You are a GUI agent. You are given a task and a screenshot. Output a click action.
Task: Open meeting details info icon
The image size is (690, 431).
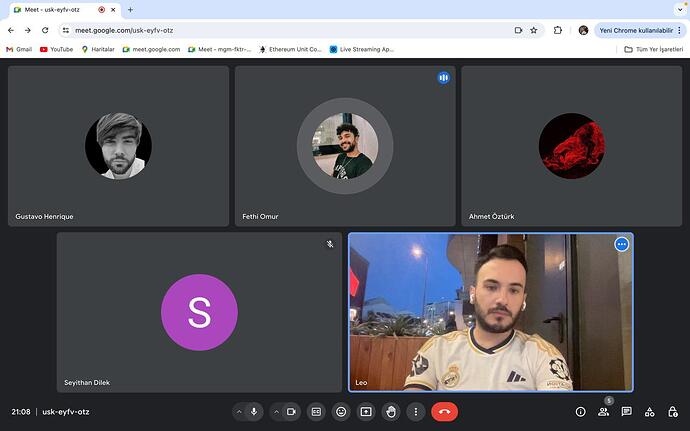(x=580, y=412)
